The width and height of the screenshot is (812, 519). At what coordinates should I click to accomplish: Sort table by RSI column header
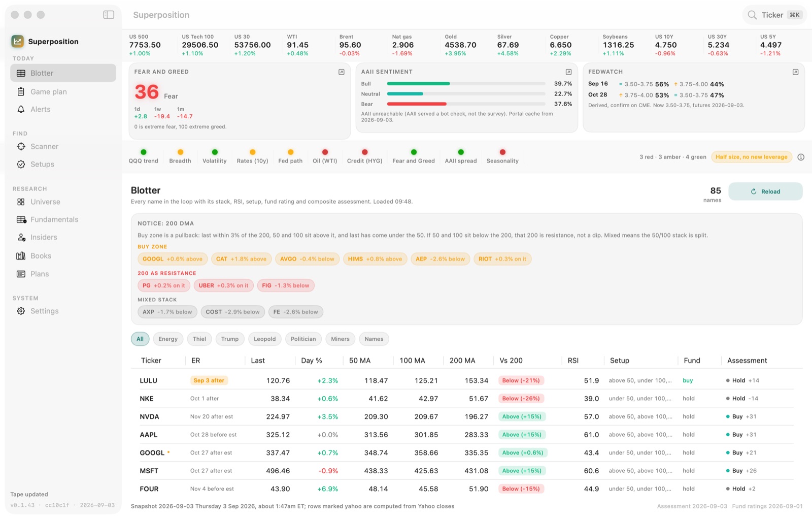[573, 361]
